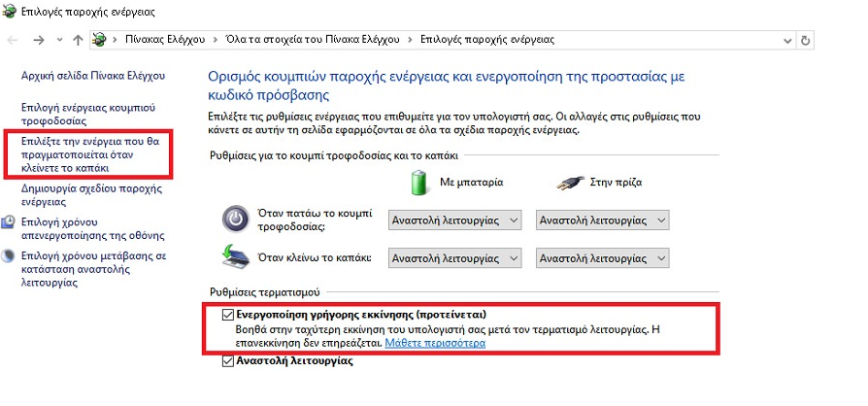Click the back navigation arrow

pos(13,40)
